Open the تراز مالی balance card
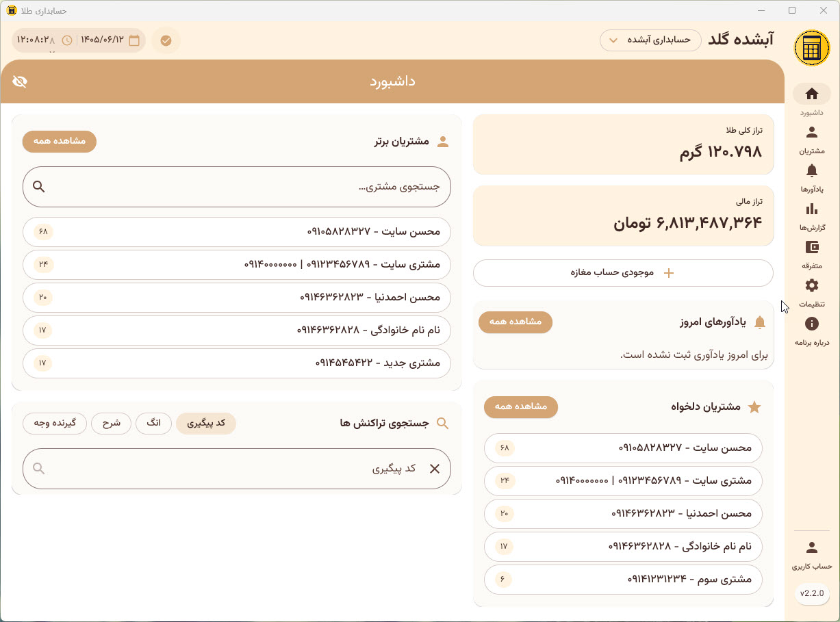840x622 pixels. pos(624,216)
